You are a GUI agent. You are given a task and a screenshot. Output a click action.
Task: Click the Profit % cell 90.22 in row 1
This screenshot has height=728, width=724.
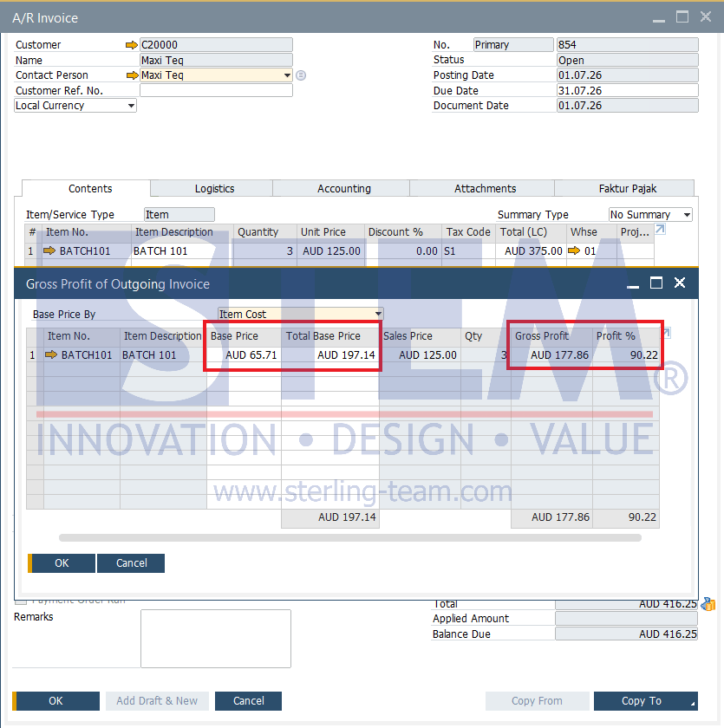point(626,355)
